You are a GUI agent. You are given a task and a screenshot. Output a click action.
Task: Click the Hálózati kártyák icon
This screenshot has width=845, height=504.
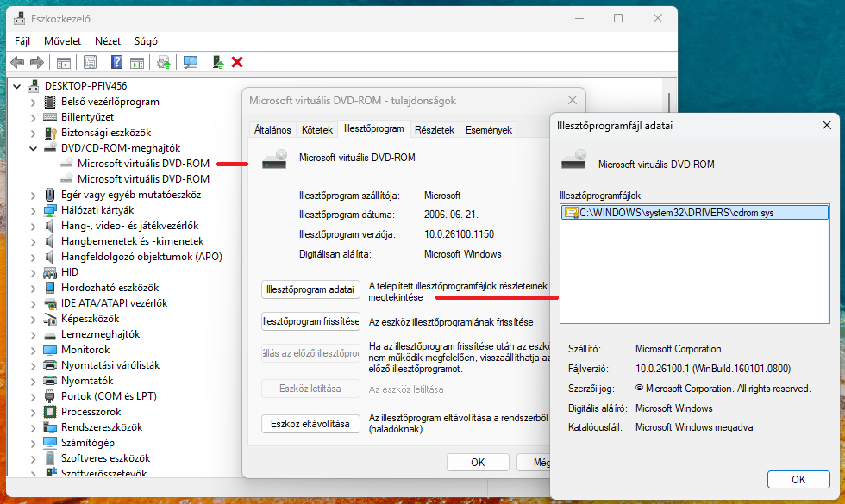[x=50, y=210]
